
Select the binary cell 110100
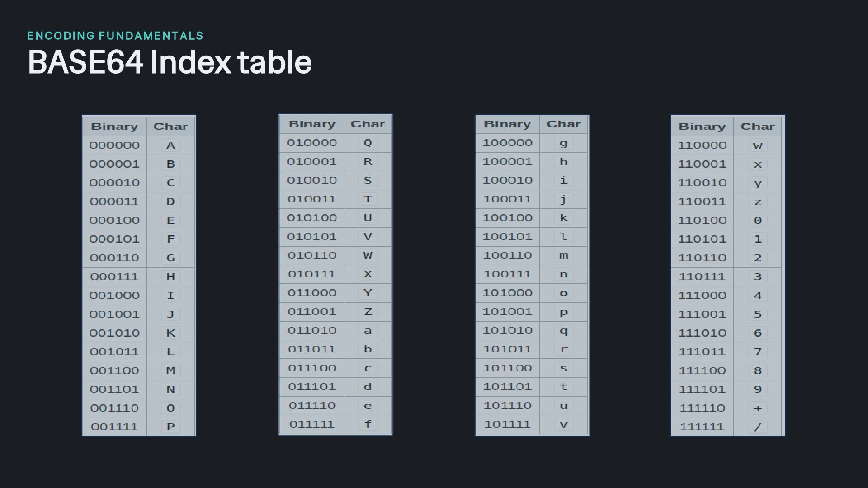702,221
